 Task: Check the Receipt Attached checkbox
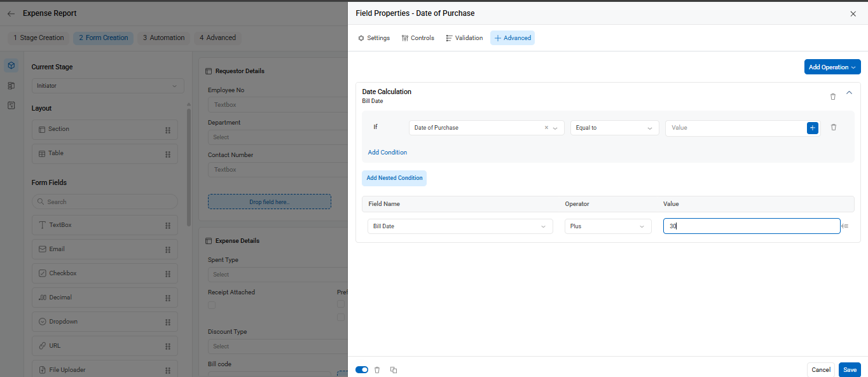point(212,305)
